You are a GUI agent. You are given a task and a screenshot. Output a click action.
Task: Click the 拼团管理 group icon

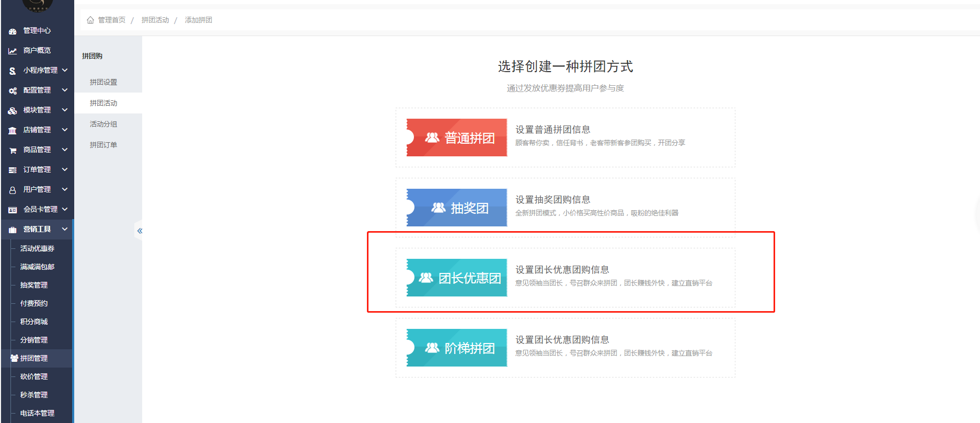[x=15, y=358]
